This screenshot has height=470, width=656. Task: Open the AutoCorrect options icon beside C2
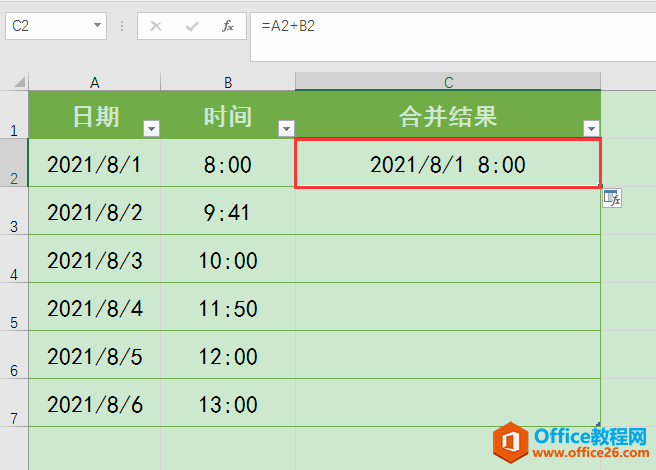[612, 198]
